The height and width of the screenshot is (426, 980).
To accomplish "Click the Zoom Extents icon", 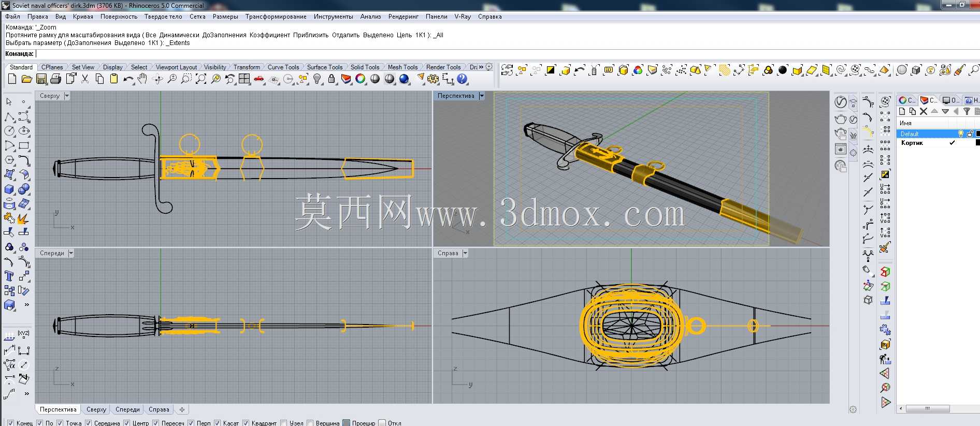I will pyautogui.click(x=201, y=79).
